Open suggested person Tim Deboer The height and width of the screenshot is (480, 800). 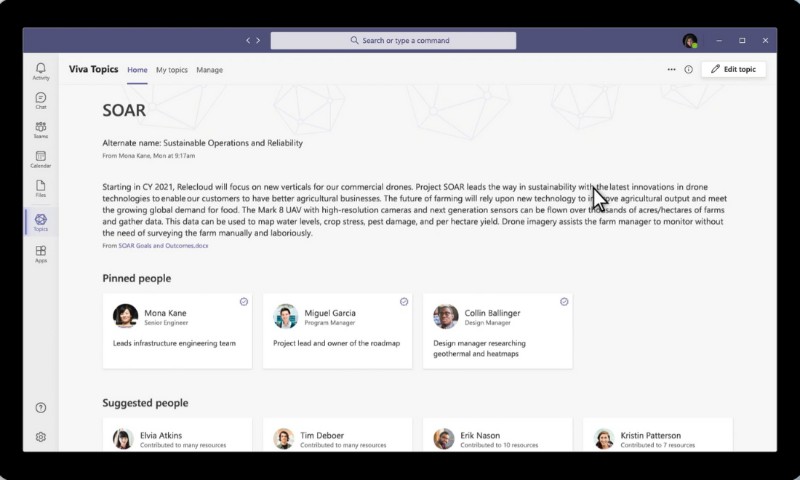point(337,435)
